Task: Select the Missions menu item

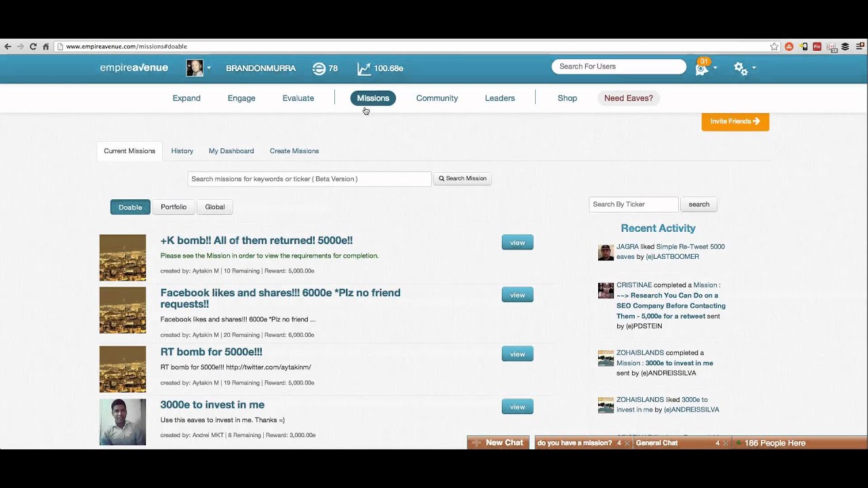Action: [x=373, y=98]
